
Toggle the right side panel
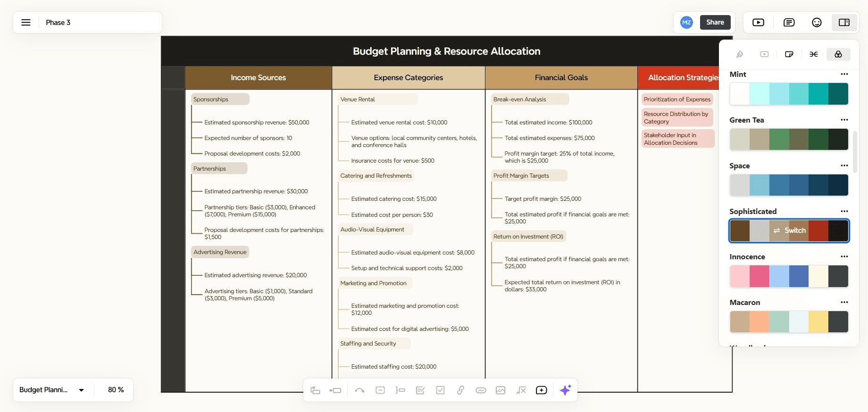tap(844, 23)
